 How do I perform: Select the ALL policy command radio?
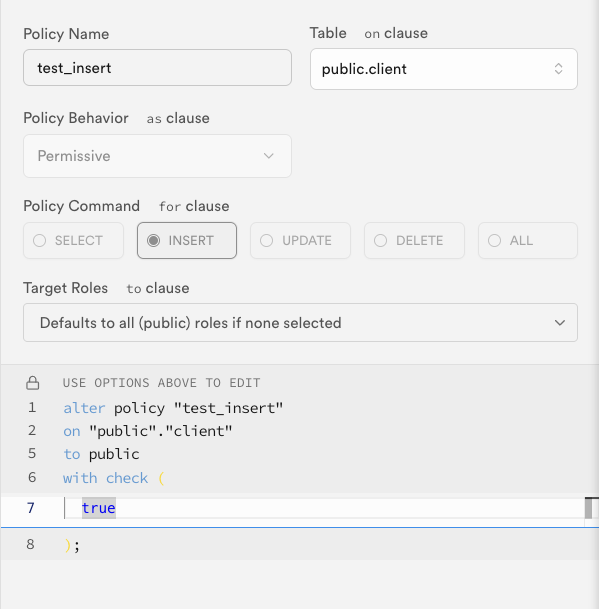[x=528, y=240]
